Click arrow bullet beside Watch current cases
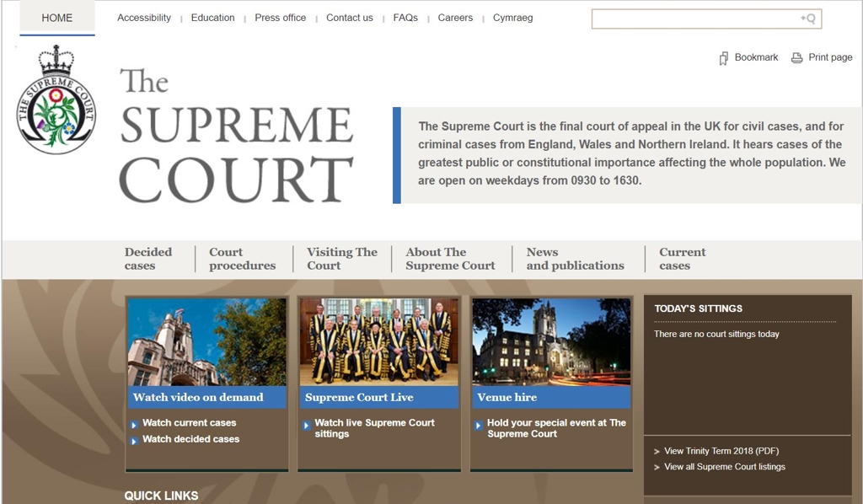The image size is (863, 504). (134, 425)
